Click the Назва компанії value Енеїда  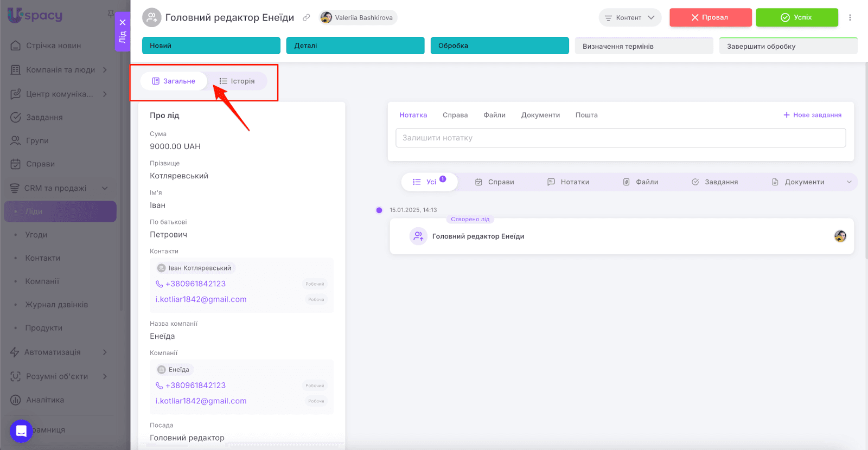162,336
